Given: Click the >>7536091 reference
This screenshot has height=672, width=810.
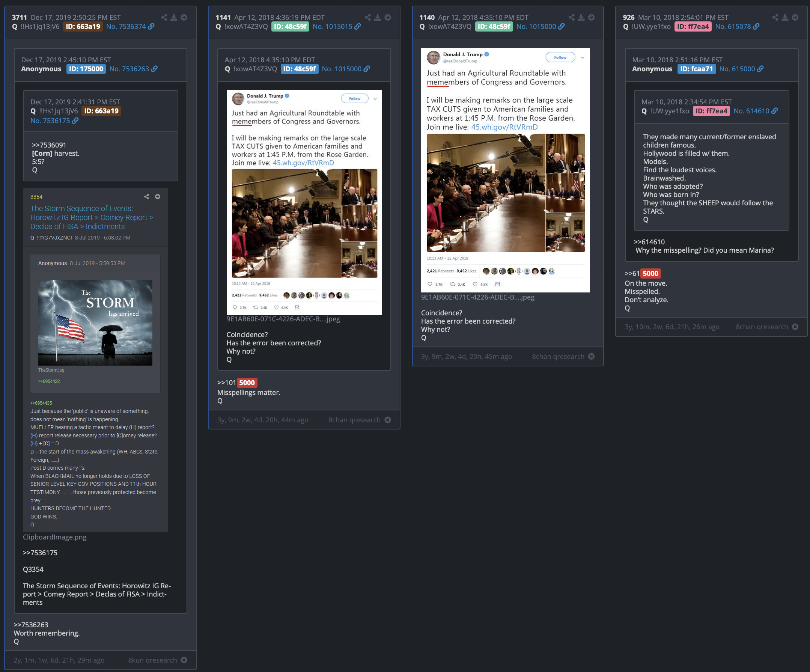Looking at the screenshot, I should pos(49,145).
